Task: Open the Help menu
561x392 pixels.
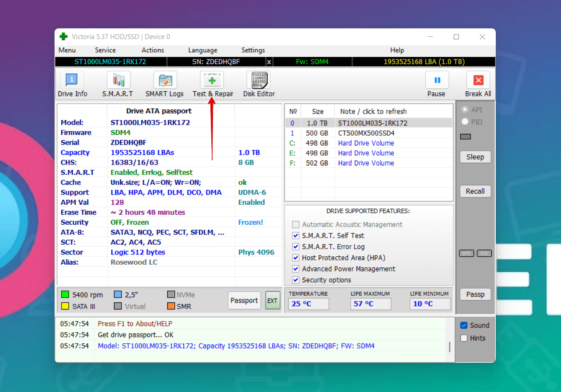Action: (x=397, y=51)
